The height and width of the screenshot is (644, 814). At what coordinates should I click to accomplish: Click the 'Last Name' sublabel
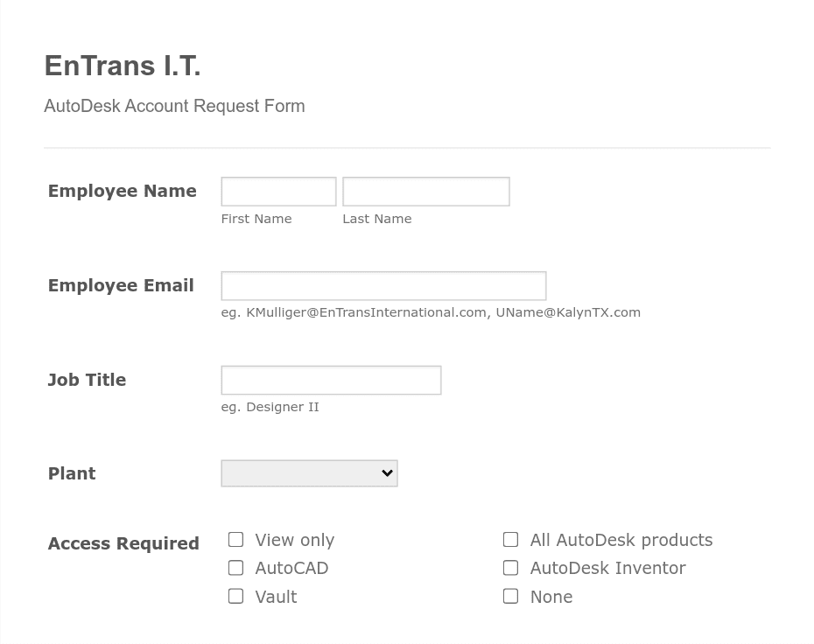pyautogui.click(x=377, y=219)
